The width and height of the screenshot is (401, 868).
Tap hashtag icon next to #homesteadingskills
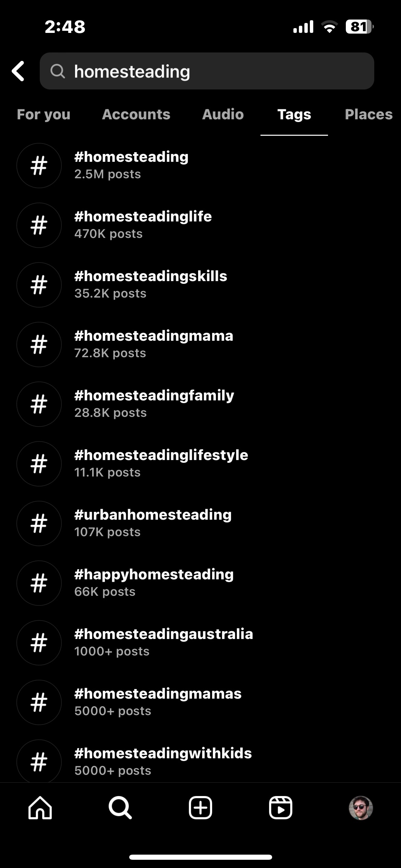tap(39, 285)
